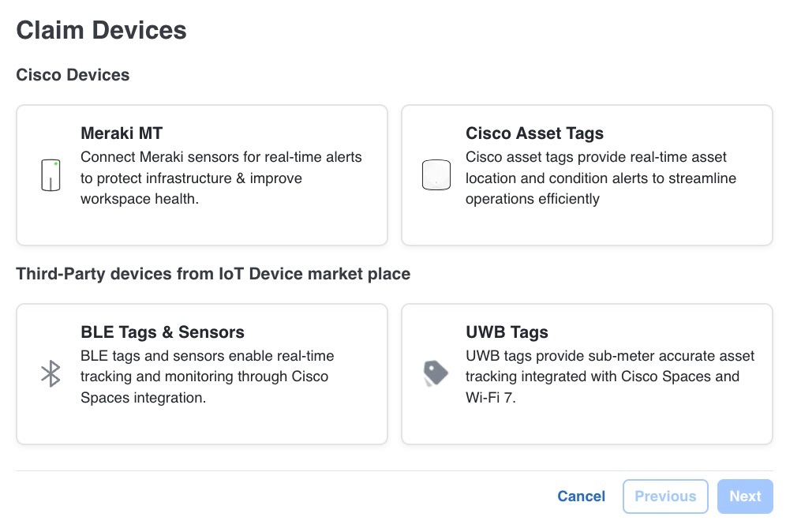
Task: Go back with the Previous button
Action: [665, 496]
